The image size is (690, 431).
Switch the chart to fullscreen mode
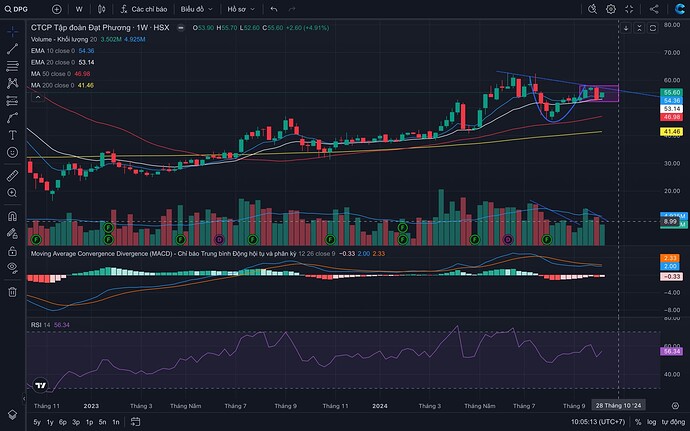pyautogui.click(x=629, y=9)
